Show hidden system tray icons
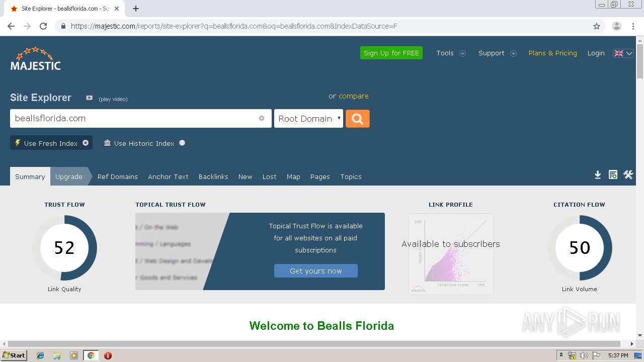Viewport: 644px width, 362px height. [x=561, y=355]
